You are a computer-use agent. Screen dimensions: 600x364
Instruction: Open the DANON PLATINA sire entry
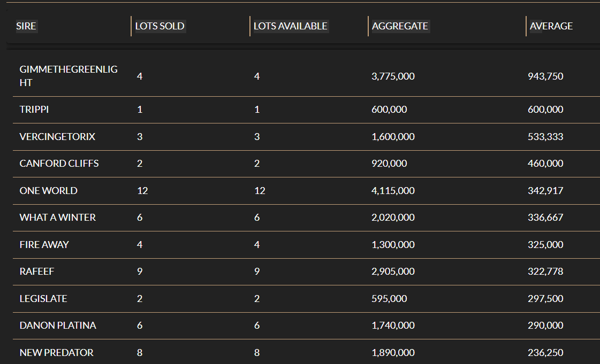coord(58,326)
